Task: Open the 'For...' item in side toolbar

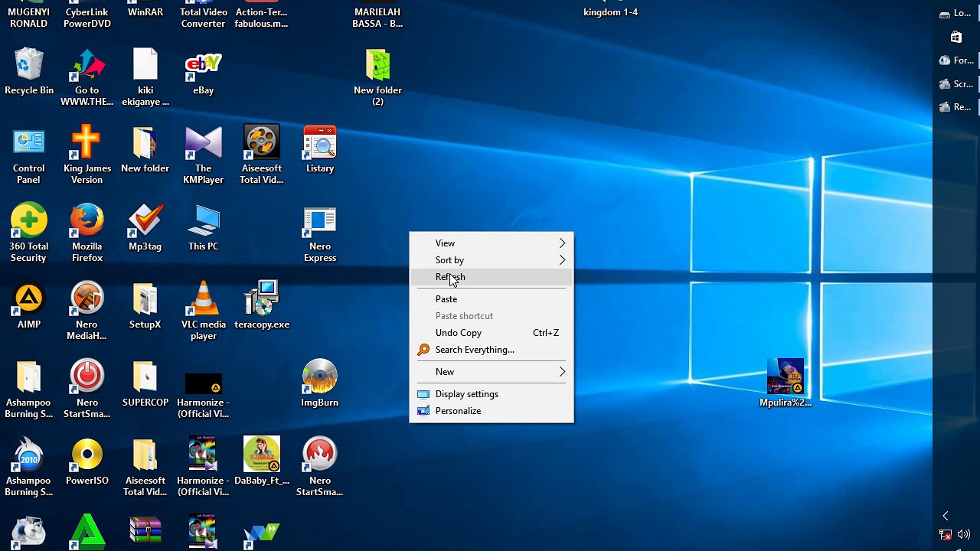Action: (956, 60)
